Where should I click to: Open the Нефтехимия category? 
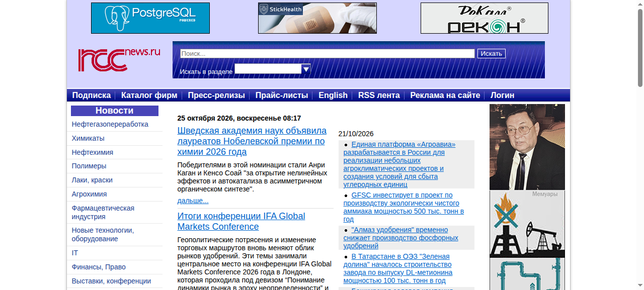pos(93,152)
